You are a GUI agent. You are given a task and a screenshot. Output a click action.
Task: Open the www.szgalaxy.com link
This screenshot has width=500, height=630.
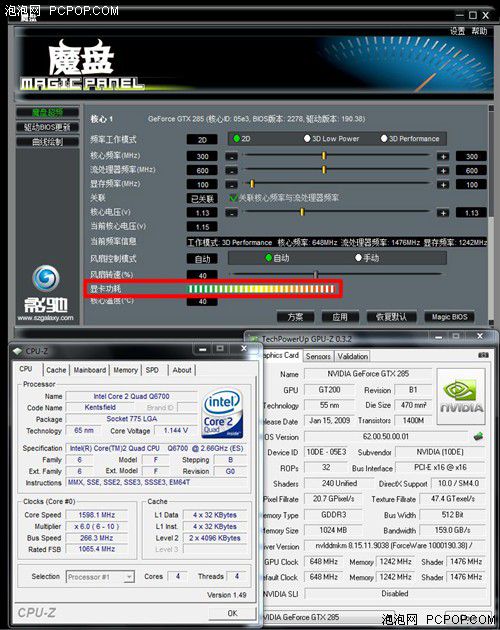pos(45,318)
